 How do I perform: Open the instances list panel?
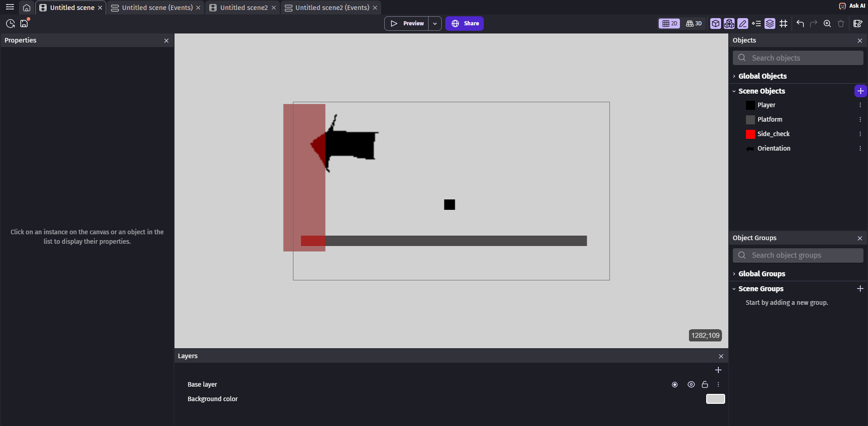point(756,24)
